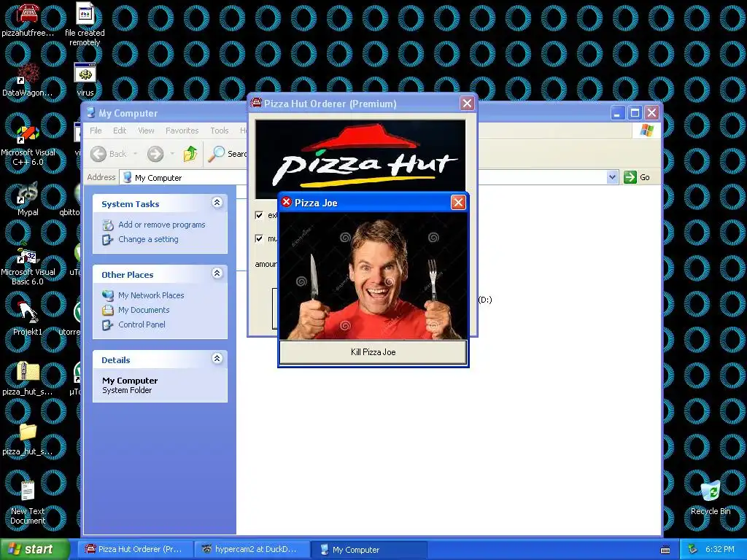Click the Windows flag logo in My Computer
747x560 pixels.
[646, 130]
